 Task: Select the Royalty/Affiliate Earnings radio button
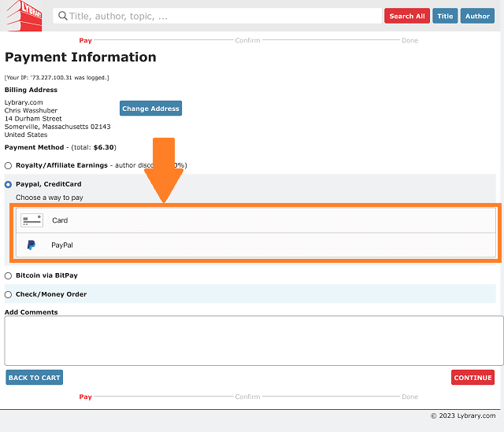9,166
